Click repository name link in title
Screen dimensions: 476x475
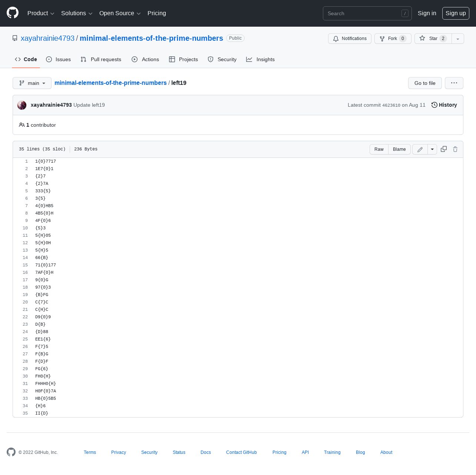(151, 38)
